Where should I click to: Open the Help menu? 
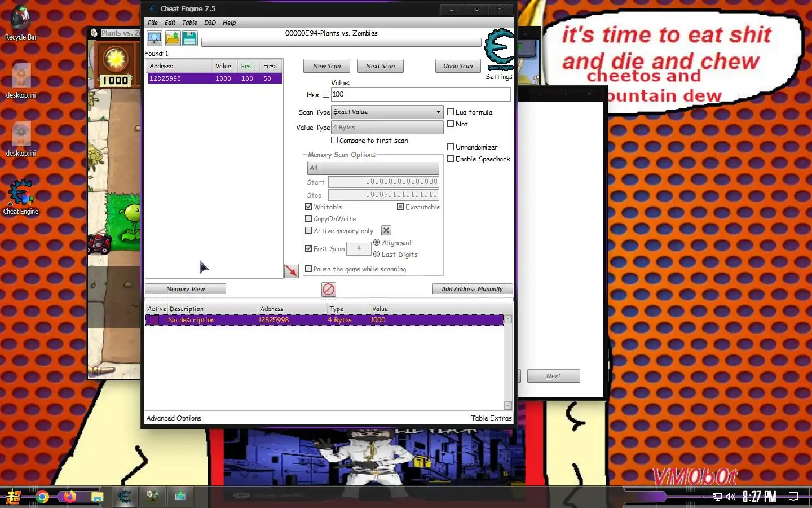click(229, 23)
